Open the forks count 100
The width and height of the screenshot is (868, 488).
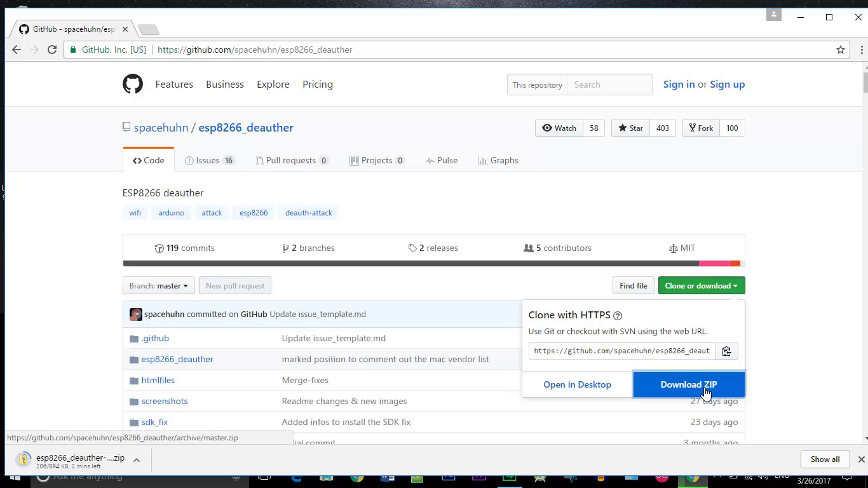[x=732, y=128]
